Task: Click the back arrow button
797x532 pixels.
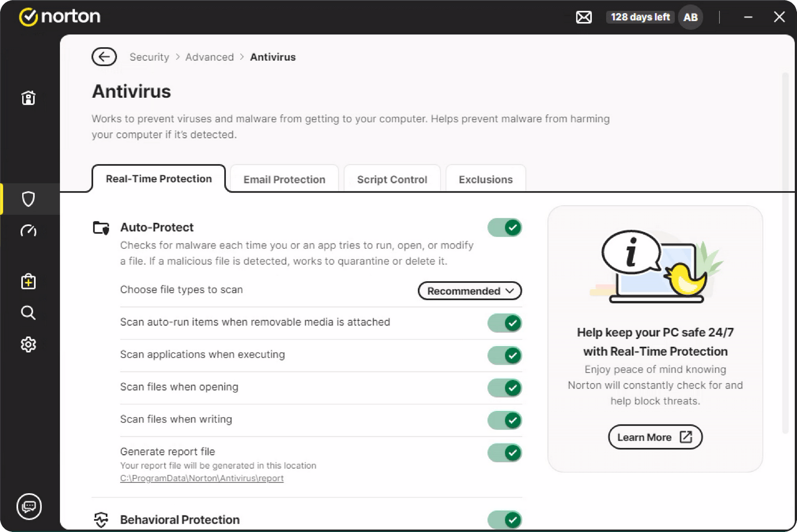Action: (x=104, y=57)
